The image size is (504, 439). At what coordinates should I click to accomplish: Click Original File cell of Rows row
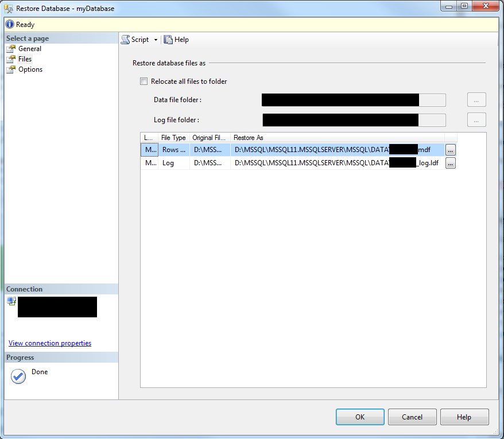click(210, 150)
